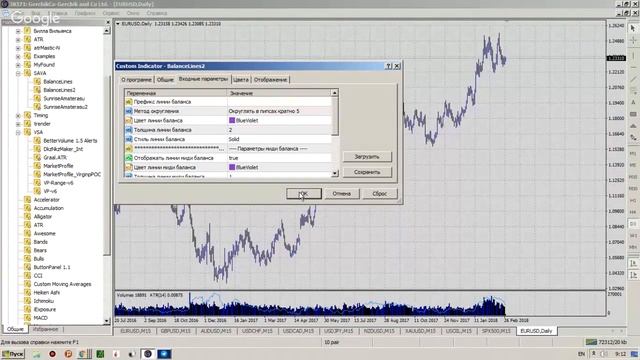Click the 'Отмена' button
This screenshot has width=640, height=360.
342,193
